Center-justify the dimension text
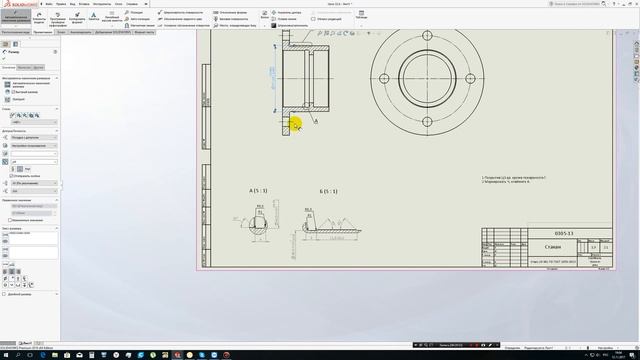Screen dimensions: 640x360 click(11, 271)
